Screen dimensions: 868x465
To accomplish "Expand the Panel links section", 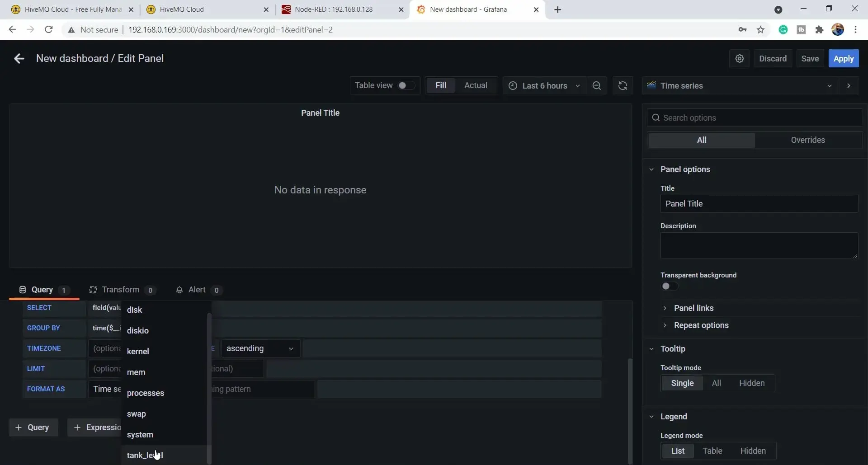I will click(x=693, y=308).
